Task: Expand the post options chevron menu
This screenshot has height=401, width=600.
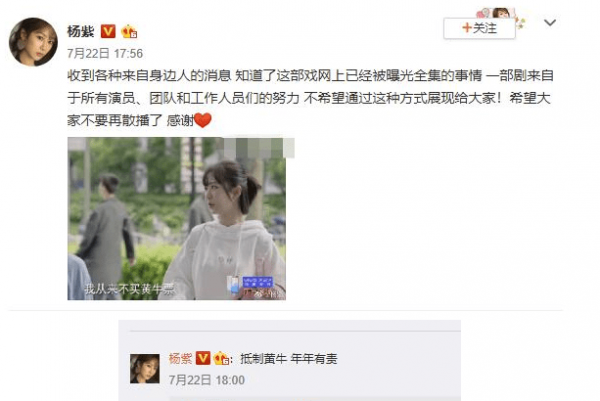Action: pyautogui.click(x=550, y=23)
